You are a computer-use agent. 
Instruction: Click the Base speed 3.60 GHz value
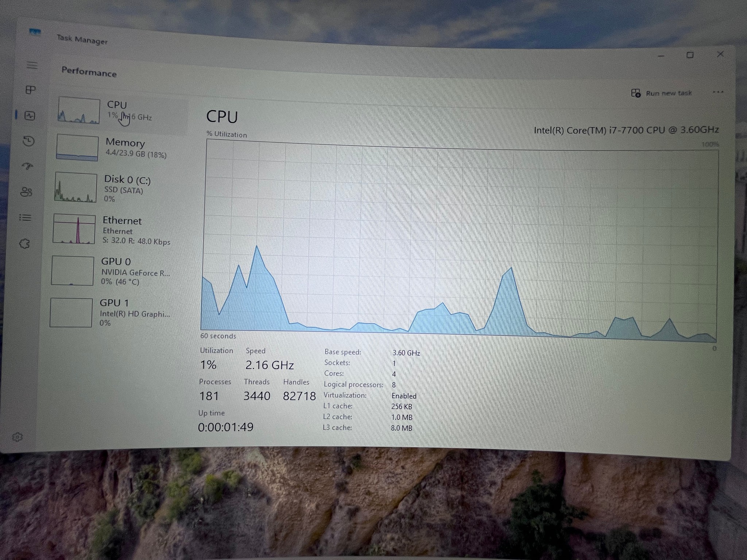406,353
